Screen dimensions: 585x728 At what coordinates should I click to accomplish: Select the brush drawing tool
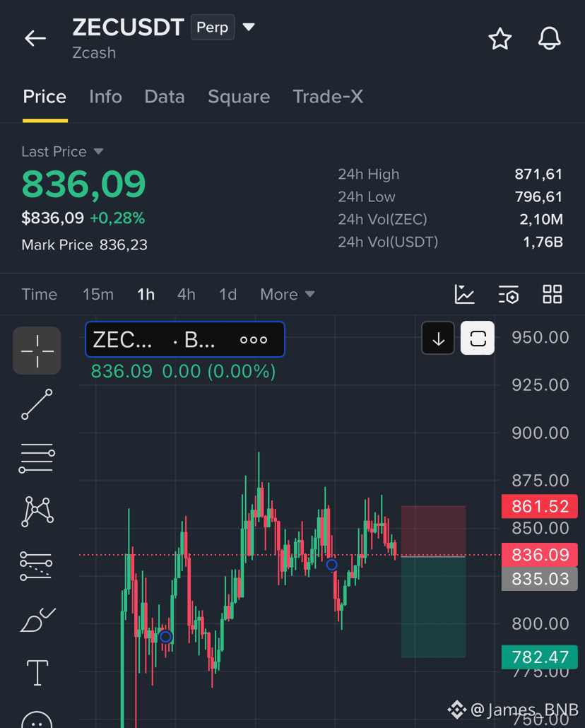37,620
